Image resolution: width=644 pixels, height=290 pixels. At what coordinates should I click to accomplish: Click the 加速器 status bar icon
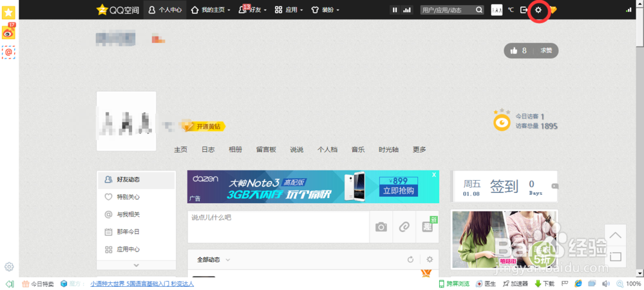point(515,284)
